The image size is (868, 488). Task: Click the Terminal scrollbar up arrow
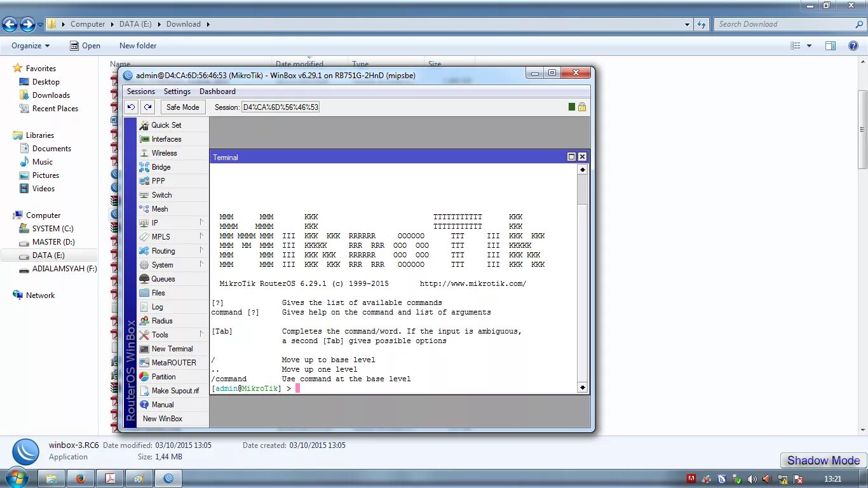click(582, 170)
